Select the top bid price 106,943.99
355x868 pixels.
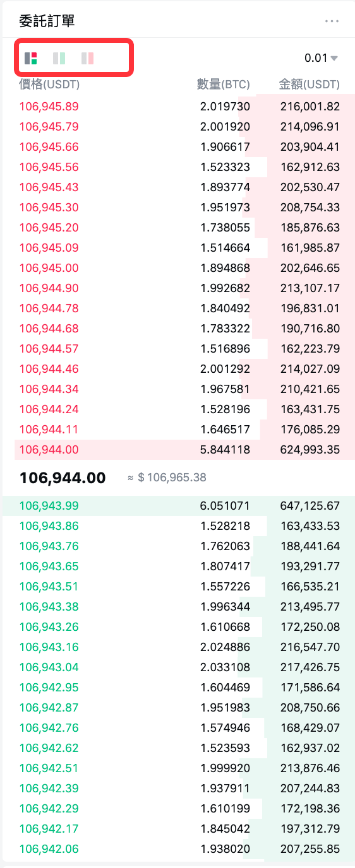point(49,505)
